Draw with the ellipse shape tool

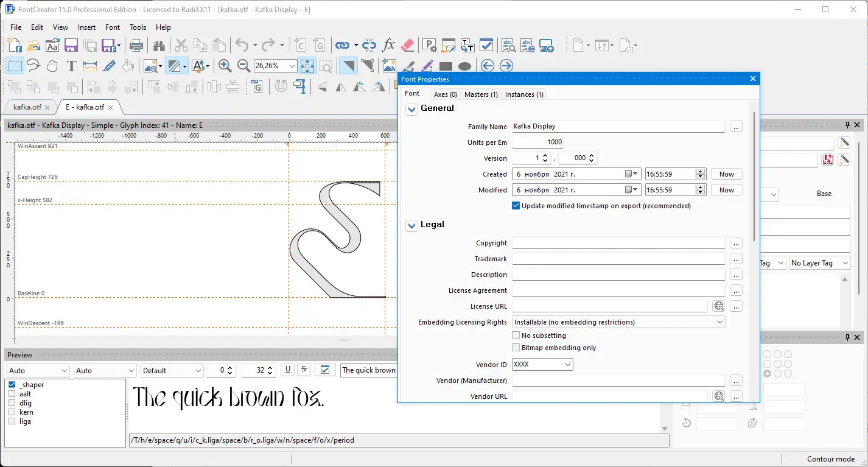pyautogui.click(x=464, y=66)
